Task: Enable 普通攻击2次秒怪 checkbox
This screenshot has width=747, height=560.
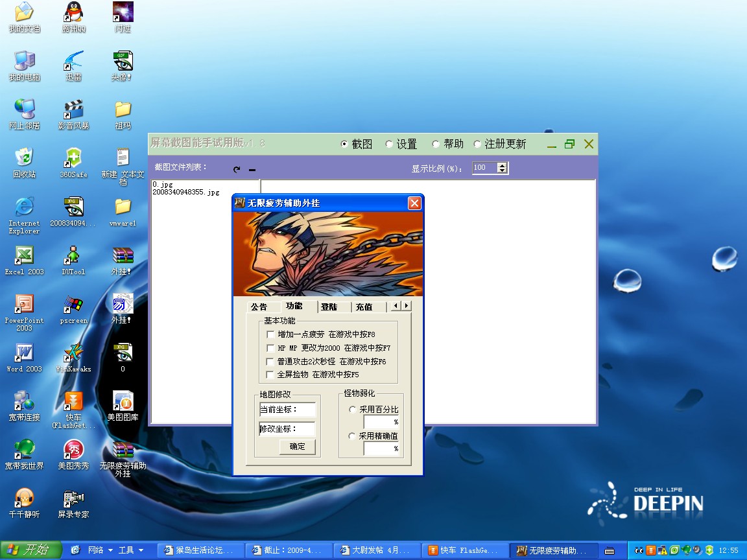Action: [270, 362]
